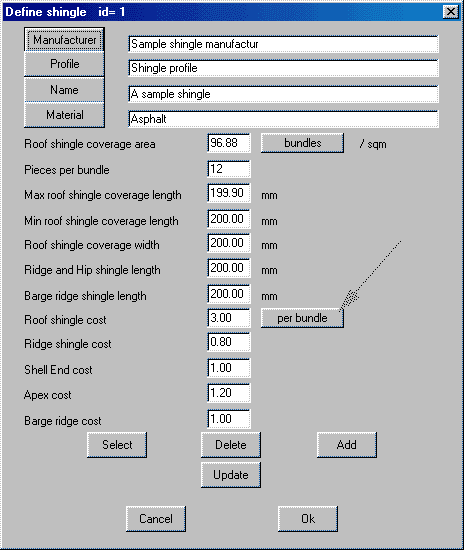This screenshot has height=550, width=464.
Task: Add a new shingle definition
Action: tap(347, 445)
